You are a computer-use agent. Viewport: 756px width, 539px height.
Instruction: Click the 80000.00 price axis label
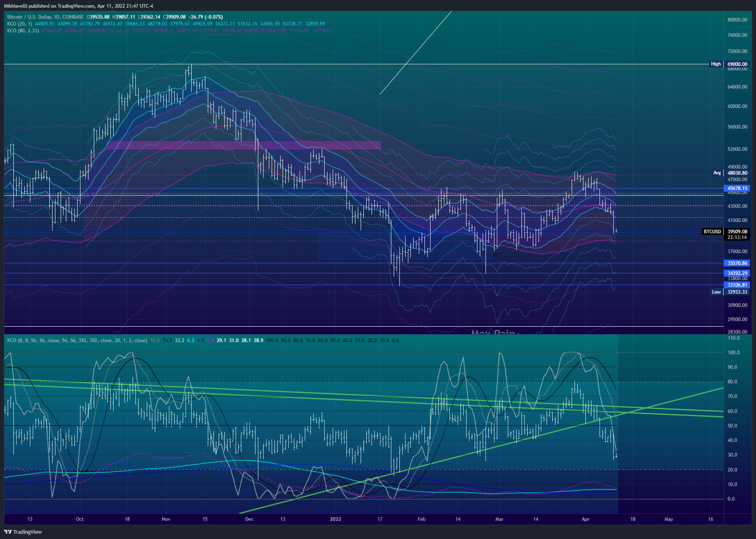point(737,19)
